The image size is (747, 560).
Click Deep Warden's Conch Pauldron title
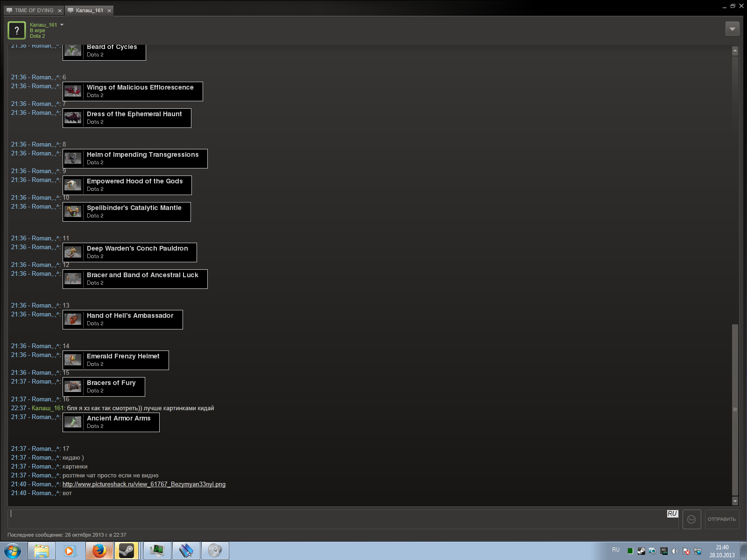pyautogui.click(x=137, y=248)
